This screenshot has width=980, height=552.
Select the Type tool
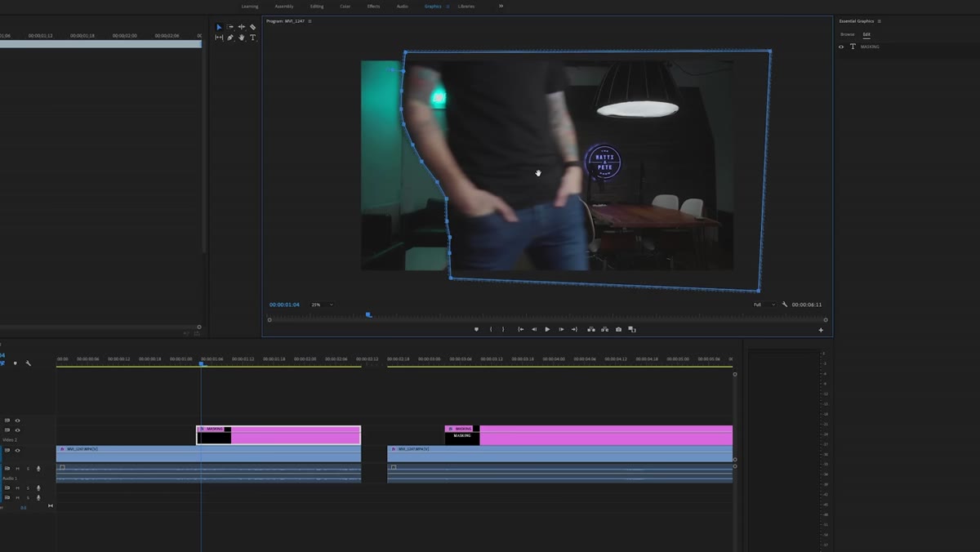tap(253, 38)
